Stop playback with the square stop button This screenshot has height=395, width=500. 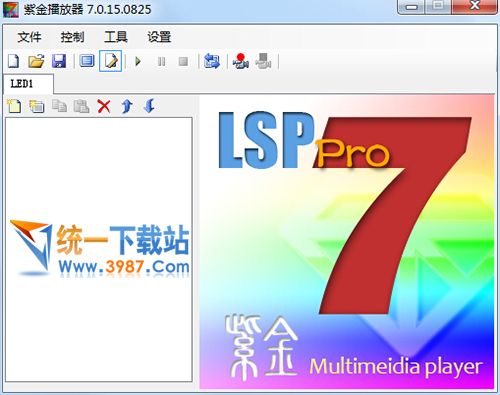(183, 61)
